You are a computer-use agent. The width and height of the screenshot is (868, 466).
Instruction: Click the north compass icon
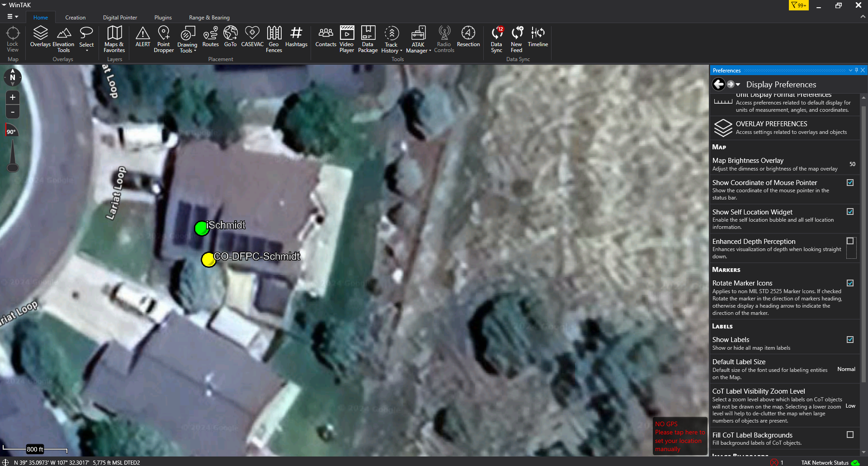click(13, 77)
